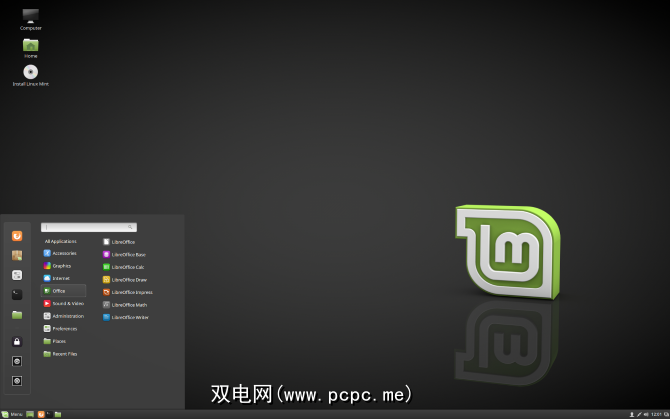Launch LibreOffice Draw
The image size is (670, 419).
[125, 280]
